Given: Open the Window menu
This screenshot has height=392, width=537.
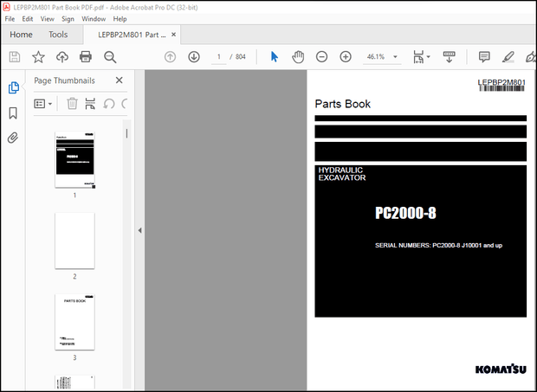Looking at the screenshot, I should coord(94,19).
